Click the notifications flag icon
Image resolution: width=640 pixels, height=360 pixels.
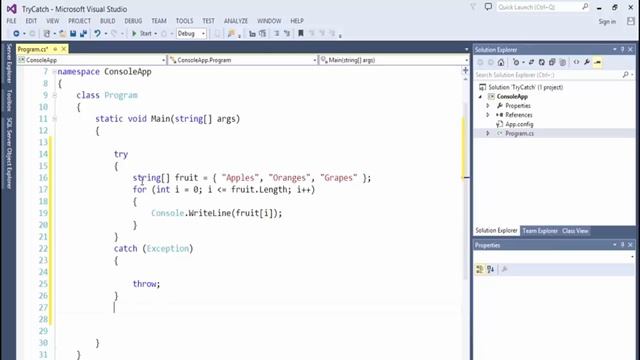[473, 7]
